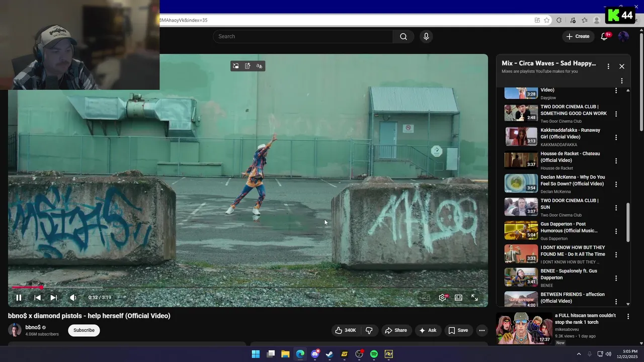Open options for BENEE Supalonely
This screenshot has height=362, width=644.
[616, 278]
